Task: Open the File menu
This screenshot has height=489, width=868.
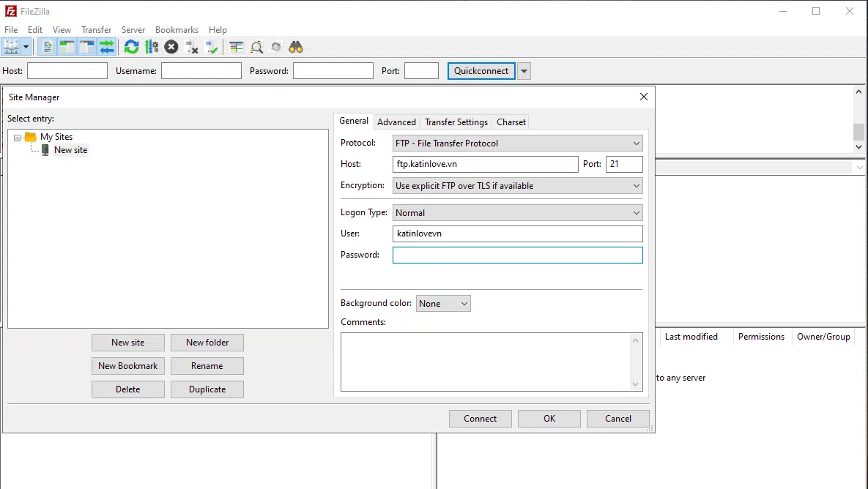Action: tap(11, 30)
